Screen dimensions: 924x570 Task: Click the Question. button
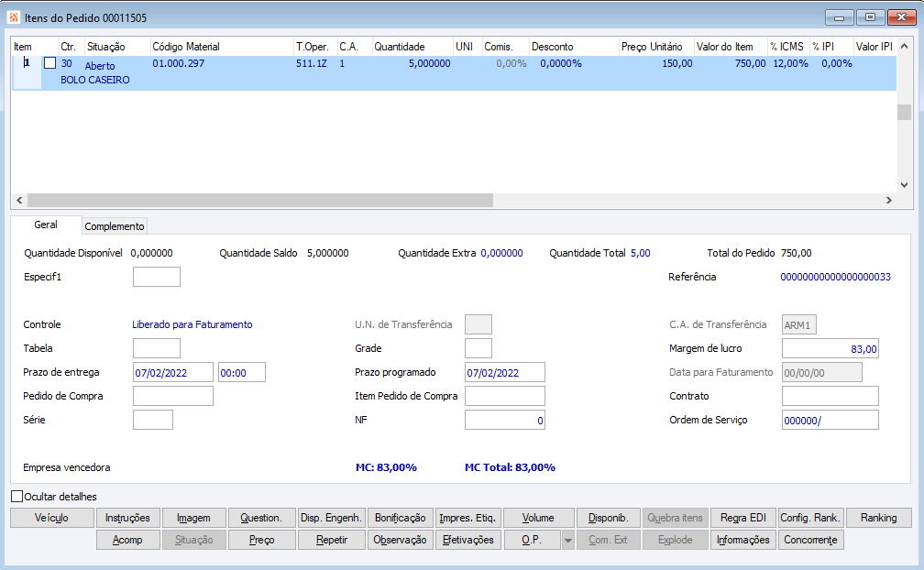click(261, 518)
